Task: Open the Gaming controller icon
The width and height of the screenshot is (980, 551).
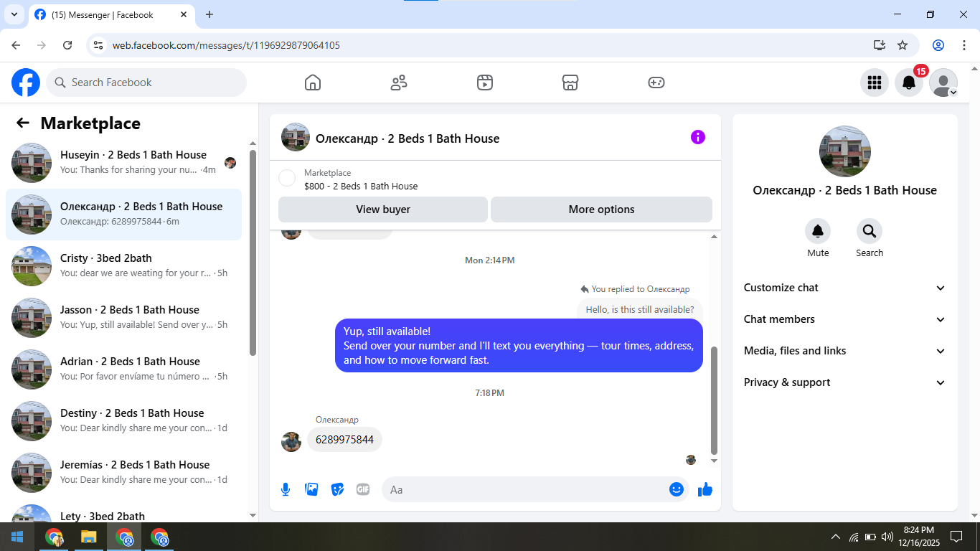Action: coord(656,83)
